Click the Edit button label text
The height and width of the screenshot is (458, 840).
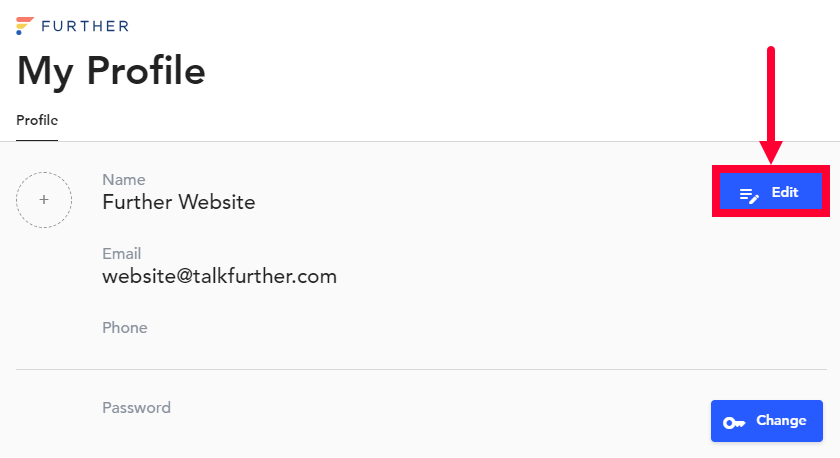pyautogui.click(x=785, y=192)
